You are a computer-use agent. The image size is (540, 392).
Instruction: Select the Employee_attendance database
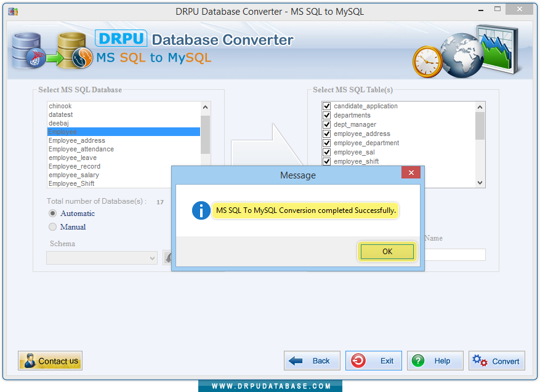(x=123, y=149)
